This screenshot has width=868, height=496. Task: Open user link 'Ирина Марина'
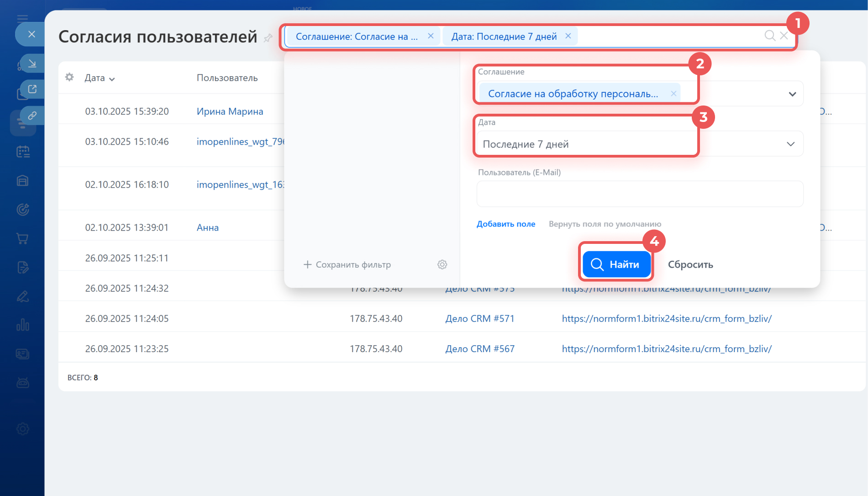point(230,111)
